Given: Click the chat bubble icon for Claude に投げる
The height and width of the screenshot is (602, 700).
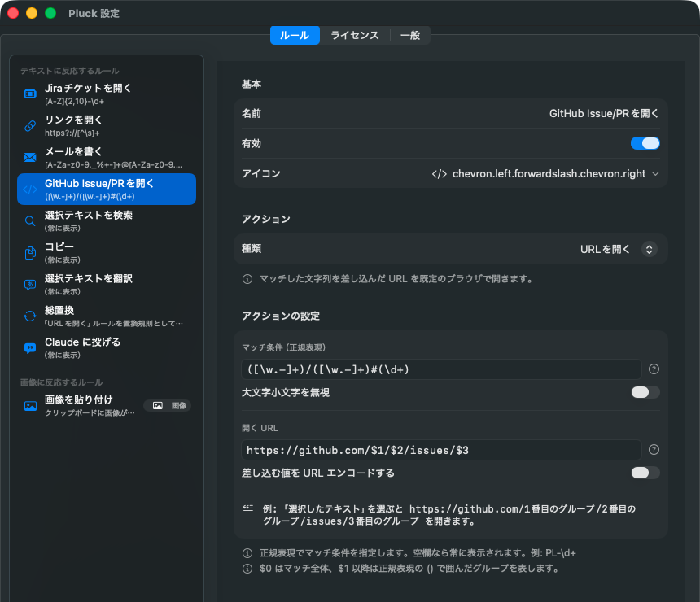Looking at the screenshot, I should point(30,348).
